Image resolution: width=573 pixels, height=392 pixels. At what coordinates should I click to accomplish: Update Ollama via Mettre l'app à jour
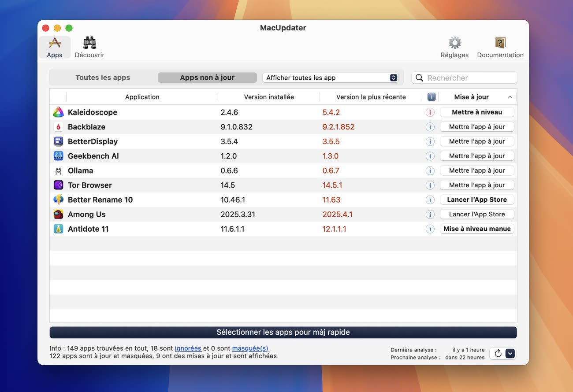(x=477, y=170)
